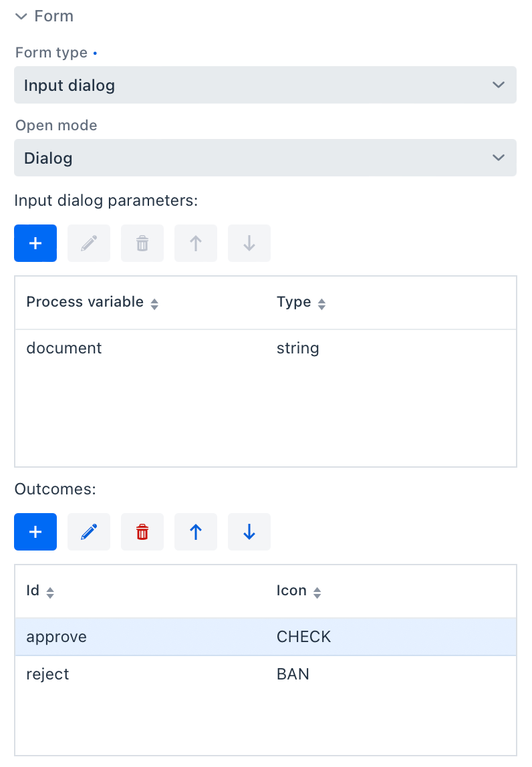Add a new input dialog parameter
This screenshot has height=767, width=532.
pos(35,243)
